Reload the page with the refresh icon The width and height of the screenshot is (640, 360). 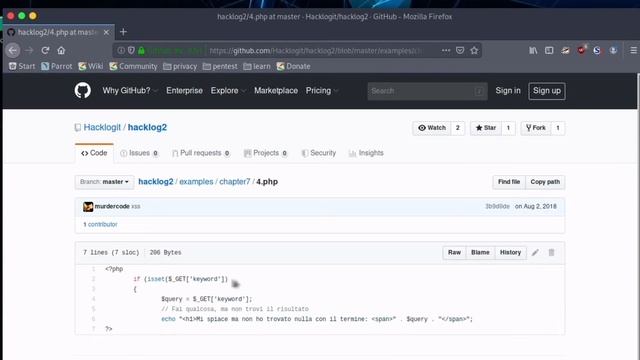tap(45, 51)
